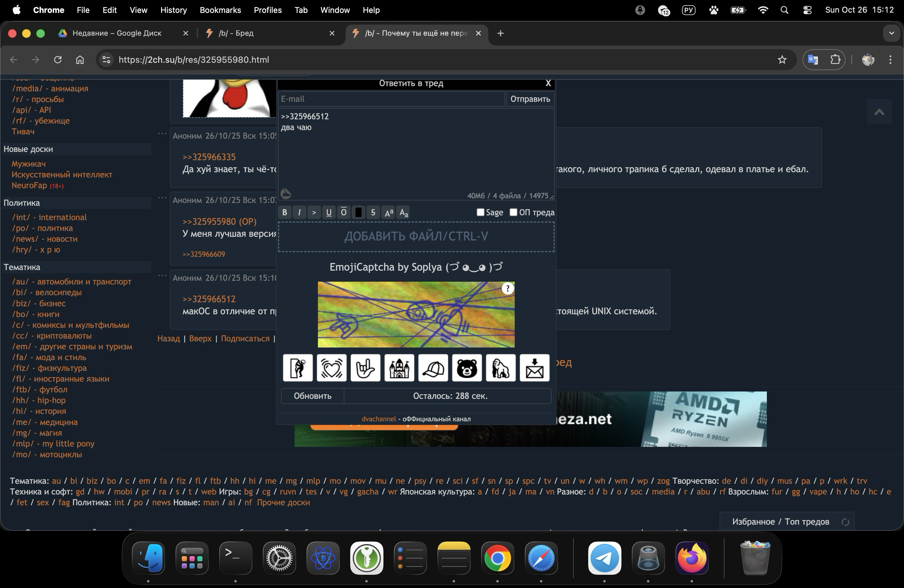Tick the ОП треда checkbox
904x588 pixels.
pyautogui.click(x=513, y=212)
